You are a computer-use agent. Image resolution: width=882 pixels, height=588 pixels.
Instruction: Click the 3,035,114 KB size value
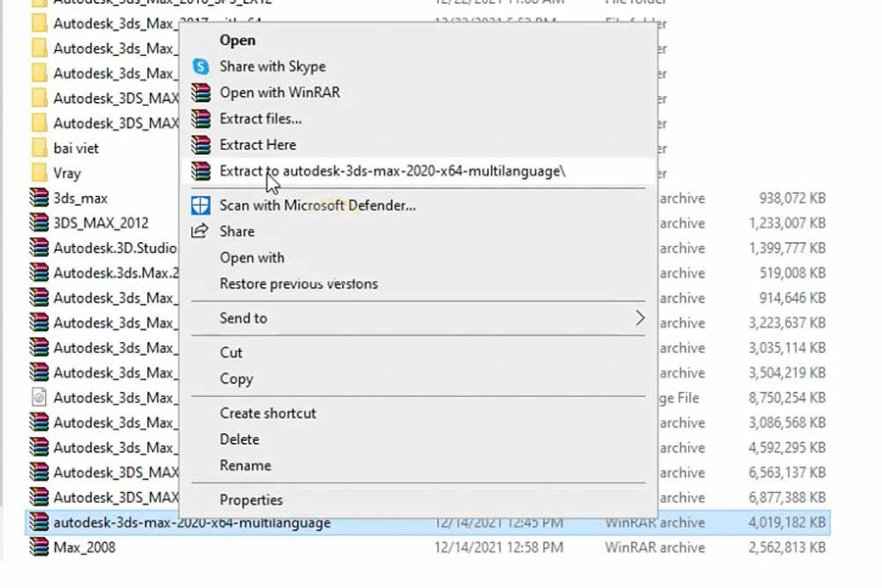click(x=787, y=348)
